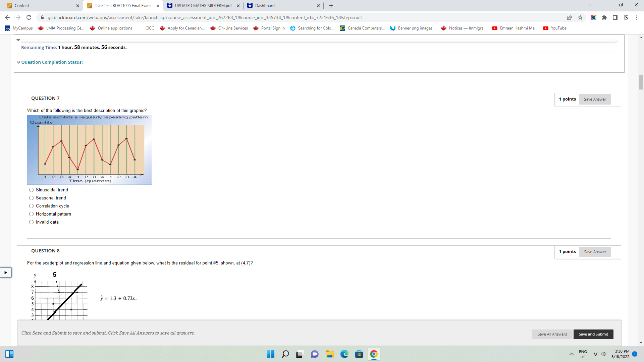Viewport: 644px width, 362px height.
Task: Save answer for Question 7
Action: click(595, 99)
